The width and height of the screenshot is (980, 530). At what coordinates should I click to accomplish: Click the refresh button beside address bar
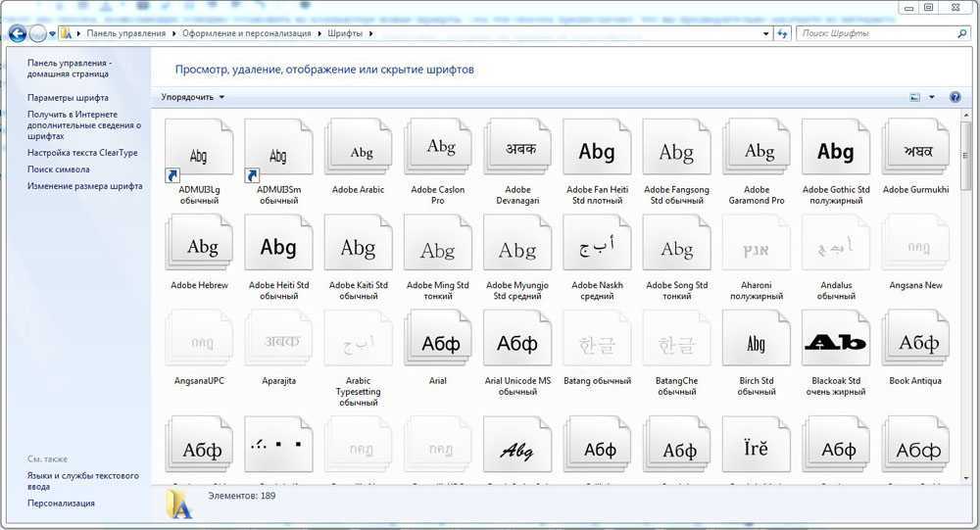782,33
